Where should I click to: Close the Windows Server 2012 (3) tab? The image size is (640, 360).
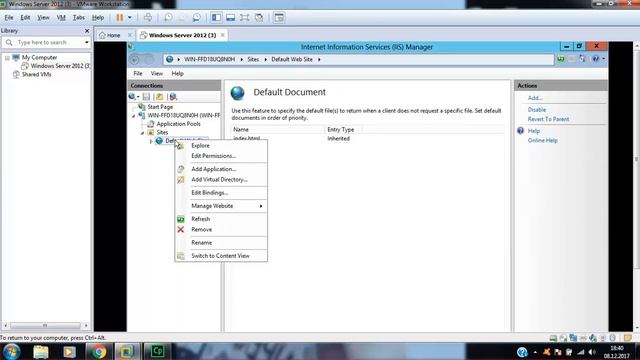pos(222,35)
